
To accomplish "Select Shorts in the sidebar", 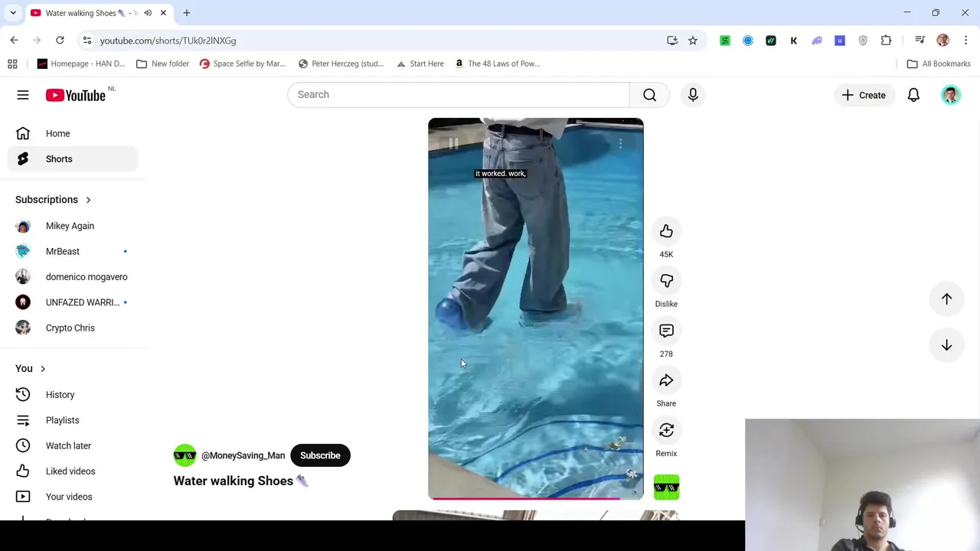I will pos(73,159).
